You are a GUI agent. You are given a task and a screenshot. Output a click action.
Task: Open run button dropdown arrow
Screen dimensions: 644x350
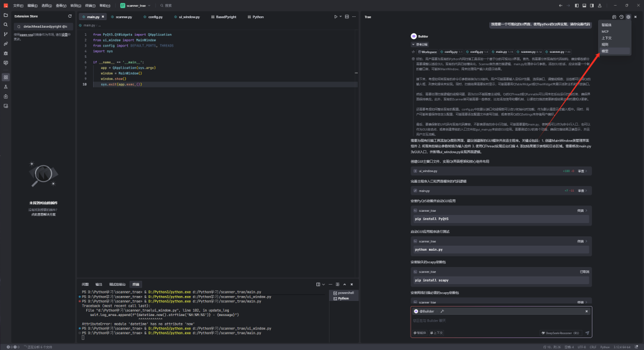point(340,17)
